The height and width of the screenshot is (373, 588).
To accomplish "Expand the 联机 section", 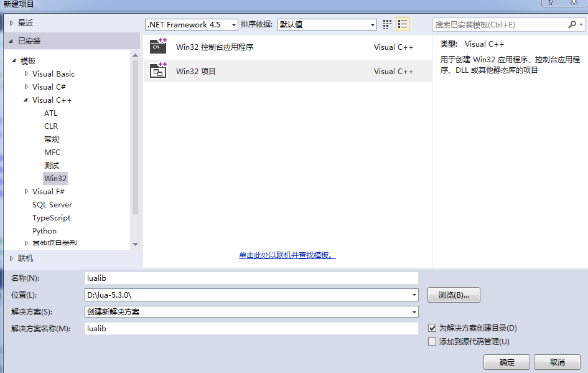I will (x=11, y=258).
